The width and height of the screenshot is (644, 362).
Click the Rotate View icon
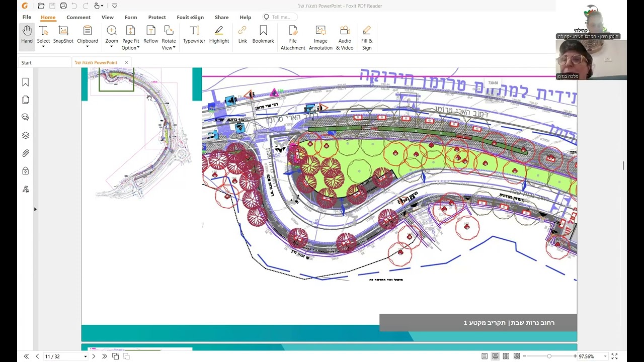coord(169,31)
